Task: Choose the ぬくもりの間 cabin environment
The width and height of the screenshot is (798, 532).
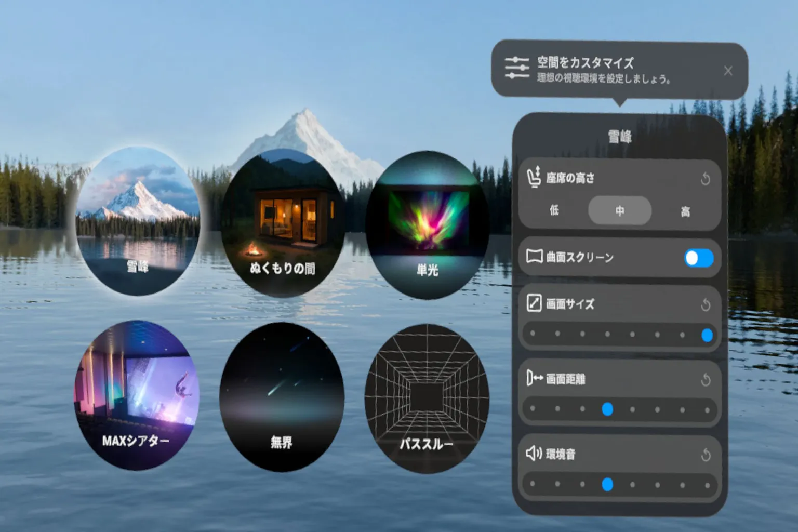Action: coord(283,223)
